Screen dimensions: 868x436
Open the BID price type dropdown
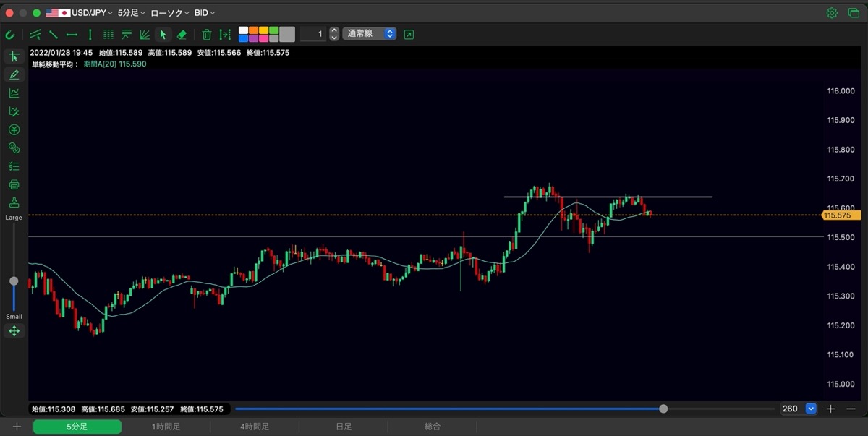click(x=205, y=13)
